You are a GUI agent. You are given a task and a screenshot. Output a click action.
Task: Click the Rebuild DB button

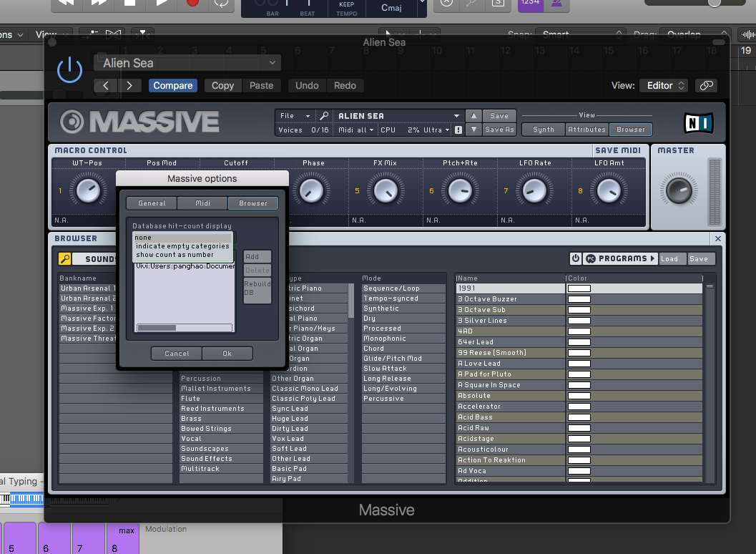[257, 288]
